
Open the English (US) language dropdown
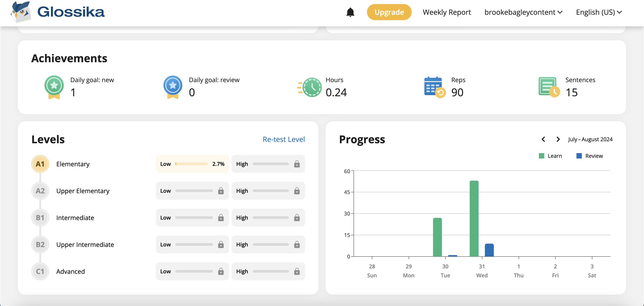click(x=599, y=12)
